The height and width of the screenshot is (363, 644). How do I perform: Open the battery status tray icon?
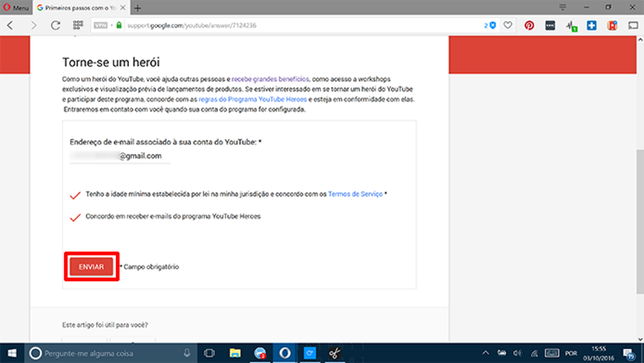click(502, 353)
